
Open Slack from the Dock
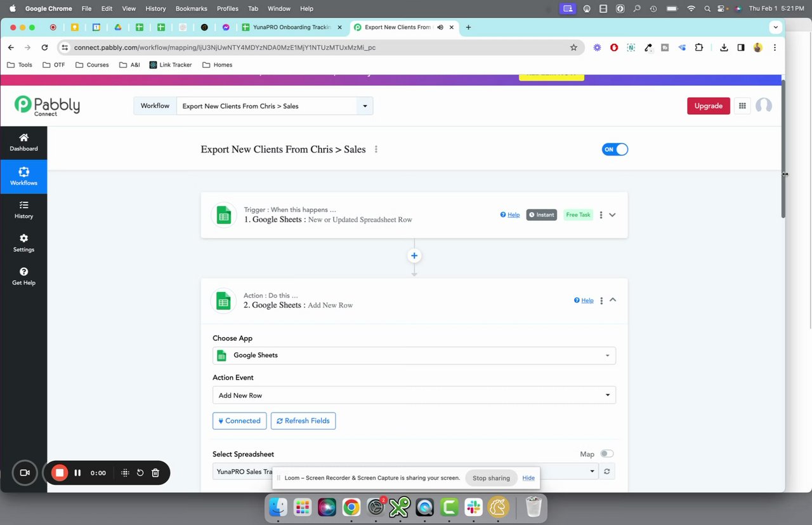click(x=474, y=507)
